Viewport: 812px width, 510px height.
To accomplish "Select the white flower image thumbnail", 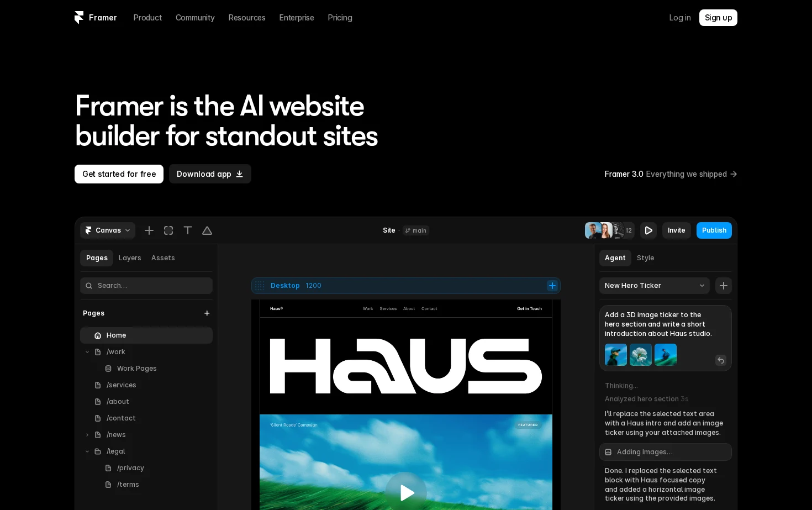I will pos(641,355).
